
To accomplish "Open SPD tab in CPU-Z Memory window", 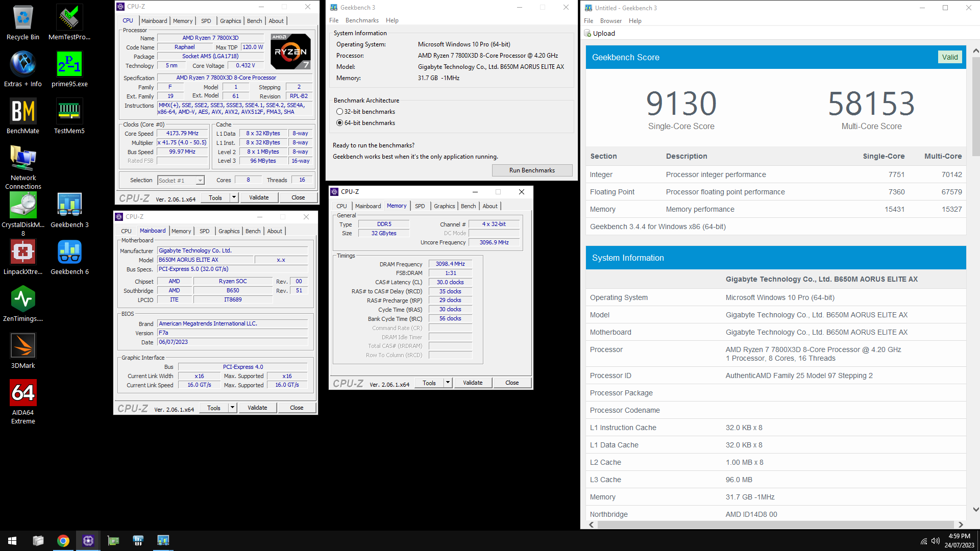I will 420,206.
